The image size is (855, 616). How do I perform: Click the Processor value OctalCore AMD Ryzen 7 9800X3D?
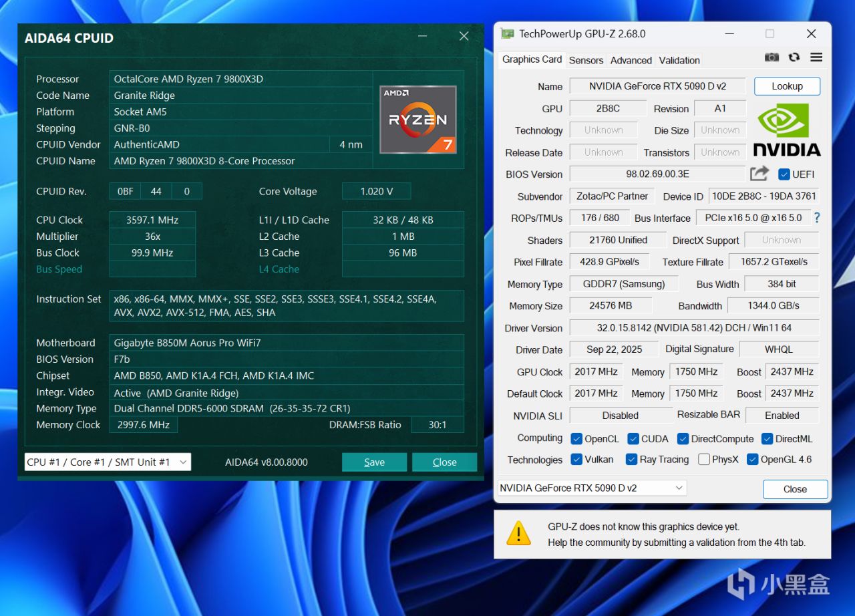click(241, 79)
